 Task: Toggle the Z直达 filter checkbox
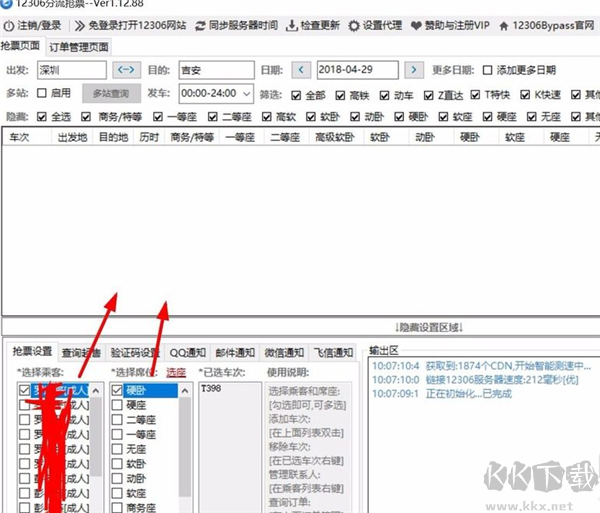[x=428, y=95]
